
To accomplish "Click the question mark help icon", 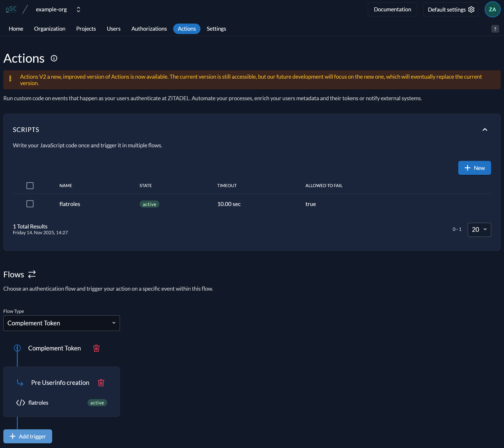I will [x=495, y=29].
